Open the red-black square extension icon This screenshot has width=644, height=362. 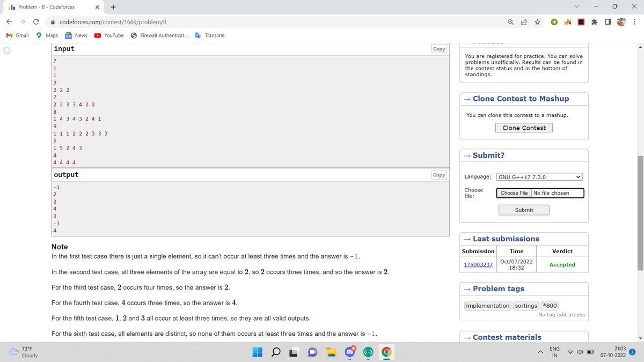[x=581, y=22]
